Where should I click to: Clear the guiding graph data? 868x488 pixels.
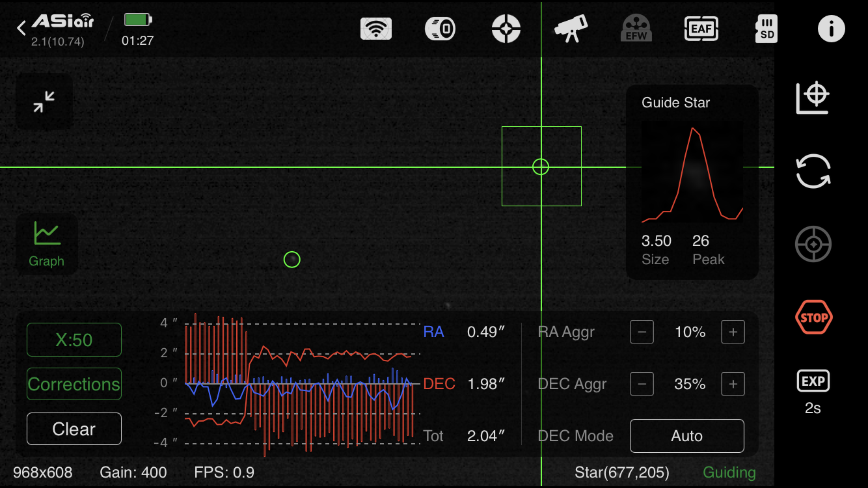pos(74,429)
